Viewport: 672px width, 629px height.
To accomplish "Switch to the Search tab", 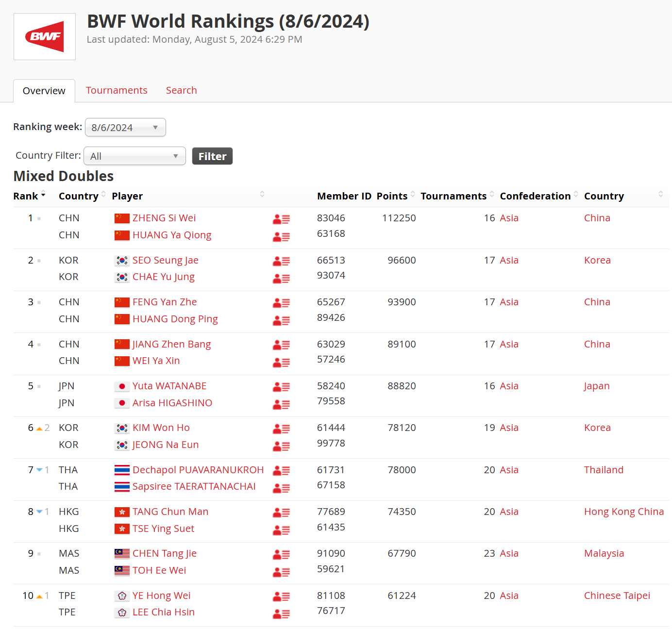I will point(182,90).
